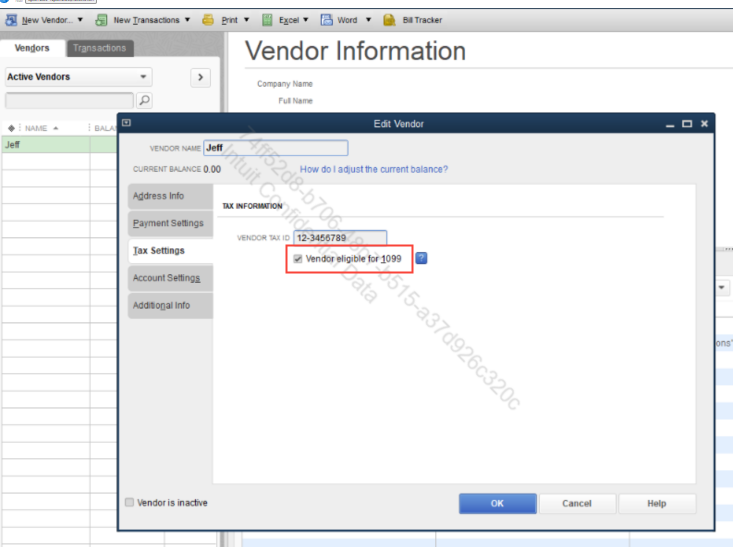Click the right-arrow expand vendor list button
This screenshot has height=547, width=736.
click(200, 77)
